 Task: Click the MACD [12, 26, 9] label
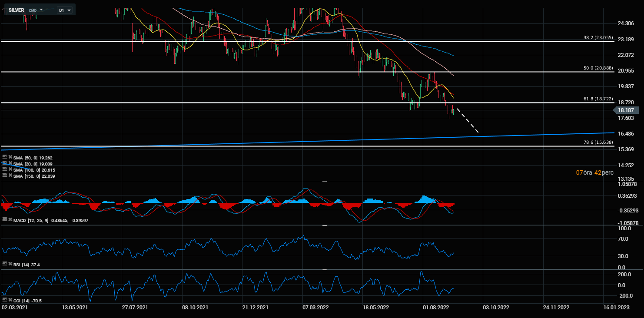pyautogui.click(x=51, y=220)
